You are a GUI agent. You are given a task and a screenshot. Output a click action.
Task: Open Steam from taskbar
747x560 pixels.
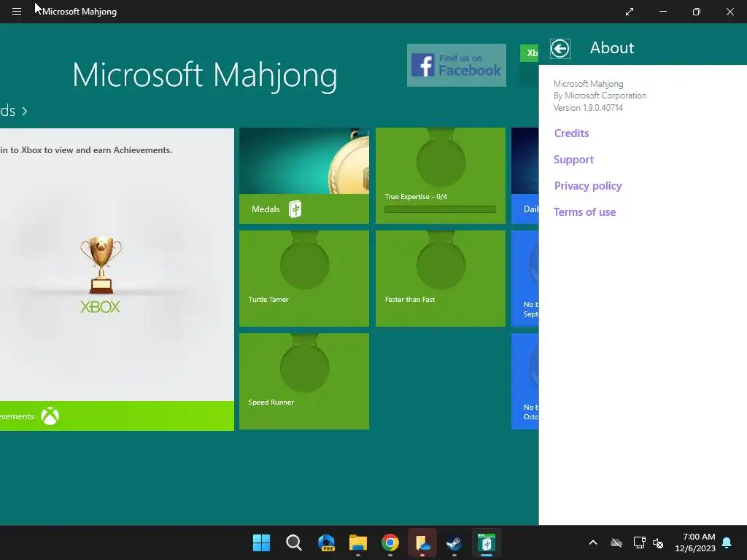point(454,542)
